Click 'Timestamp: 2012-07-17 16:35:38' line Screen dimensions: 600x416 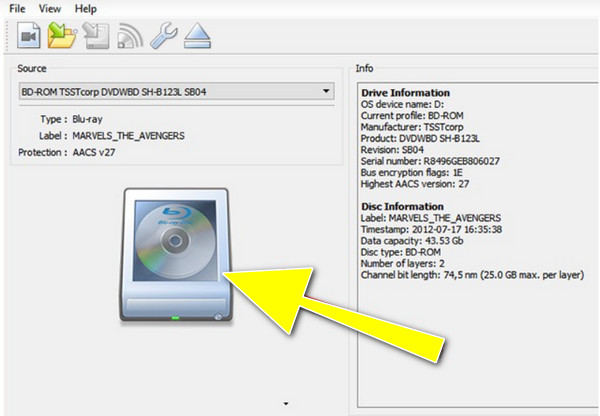coord(431,230)
